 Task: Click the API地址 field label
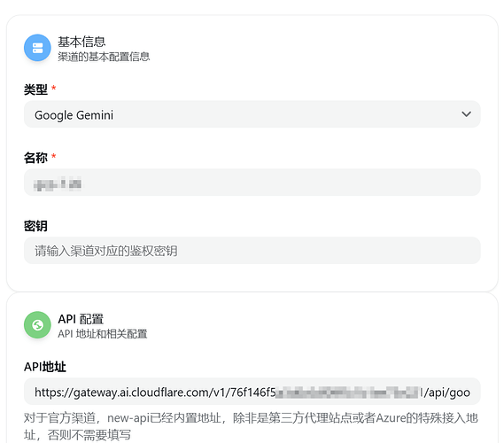pyautogui.click(x=45, y=367)
